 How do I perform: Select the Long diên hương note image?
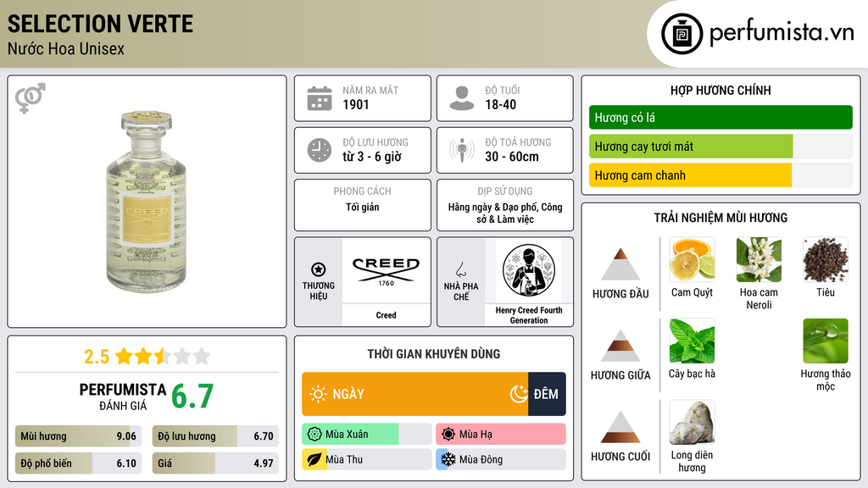coord(692,422)
